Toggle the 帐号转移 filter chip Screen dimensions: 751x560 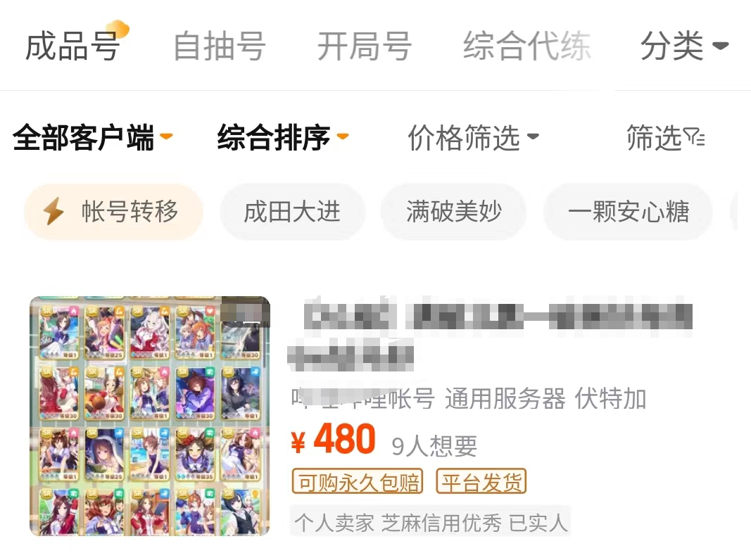113,212
